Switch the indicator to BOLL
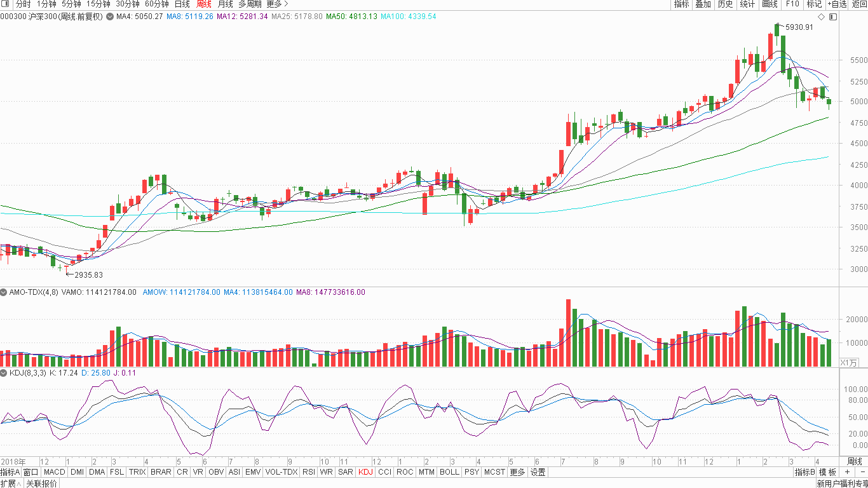868x488 pixels. pos(449,472)
